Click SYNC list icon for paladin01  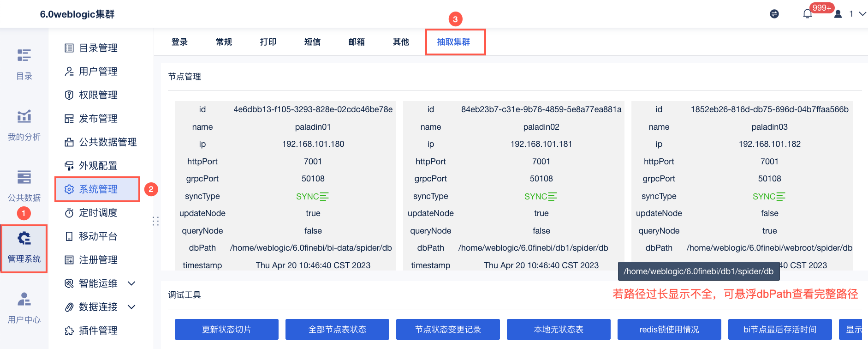point(324,197)
